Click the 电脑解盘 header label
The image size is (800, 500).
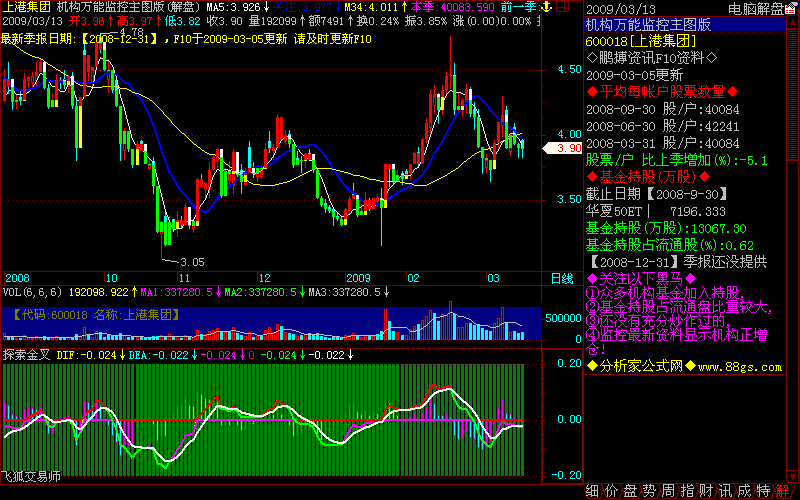point(756,9)
